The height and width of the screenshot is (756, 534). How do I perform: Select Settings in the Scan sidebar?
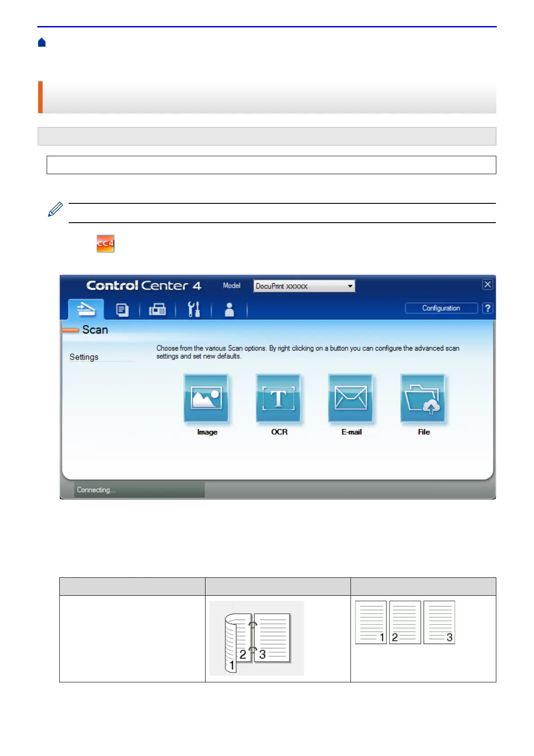click(84, 357)
